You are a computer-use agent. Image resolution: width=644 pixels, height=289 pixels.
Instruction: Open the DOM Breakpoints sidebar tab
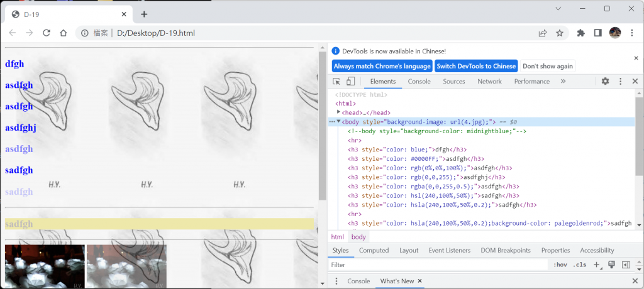tap(506, 251)
